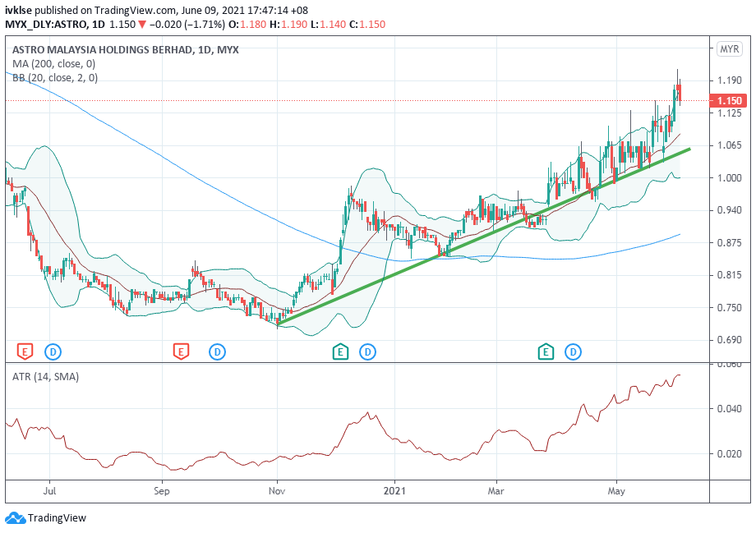
Task: Click the ASTRO MALAYSIA HOLDINGS BERHAD chart title
Action: (x=126, y=49)
